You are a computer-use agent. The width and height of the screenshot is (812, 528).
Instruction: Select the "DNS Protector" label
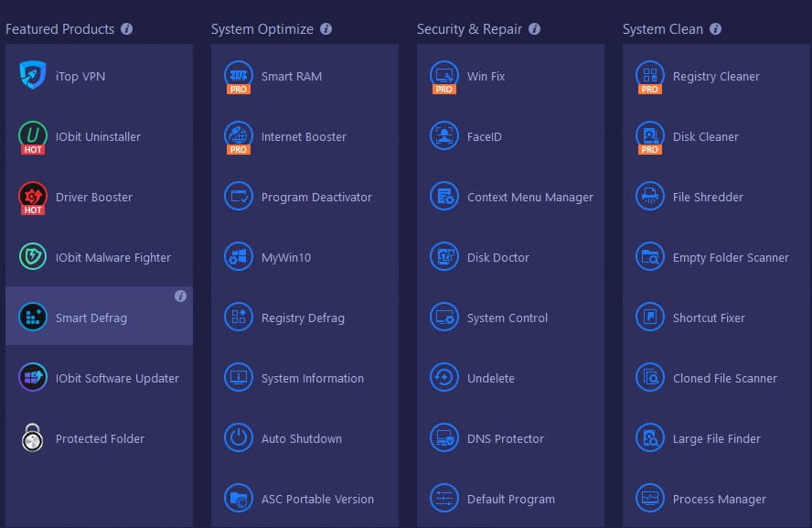pyautogui.click(x=506, y=439)
